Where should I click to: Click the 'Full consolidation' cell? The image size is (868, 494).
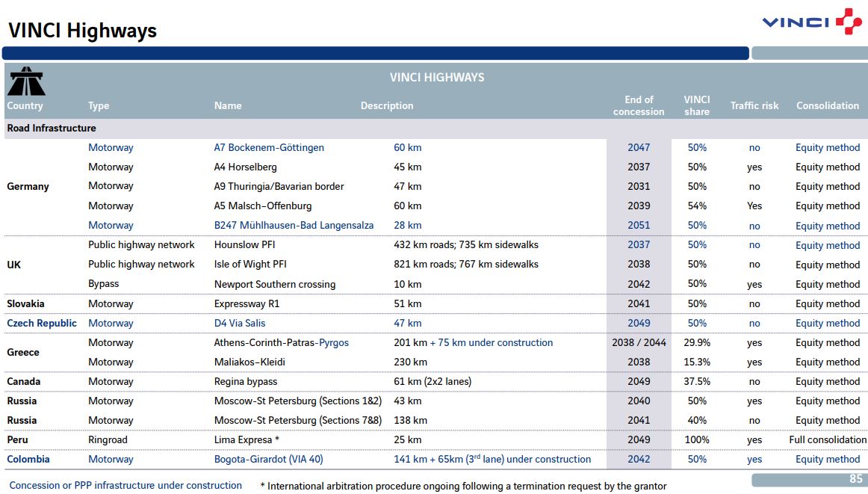click(x=828, y=439)
